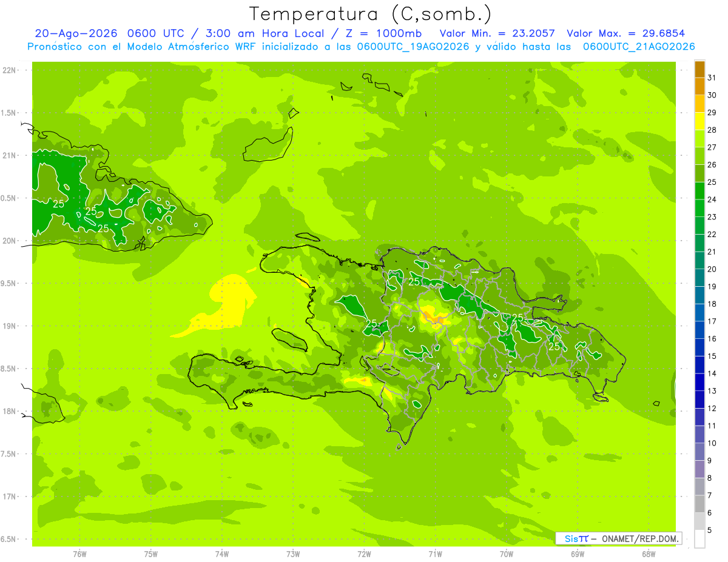Click the legend value label '18'
Viewport: 728px width, 562px height.
[x=712, y=304]
